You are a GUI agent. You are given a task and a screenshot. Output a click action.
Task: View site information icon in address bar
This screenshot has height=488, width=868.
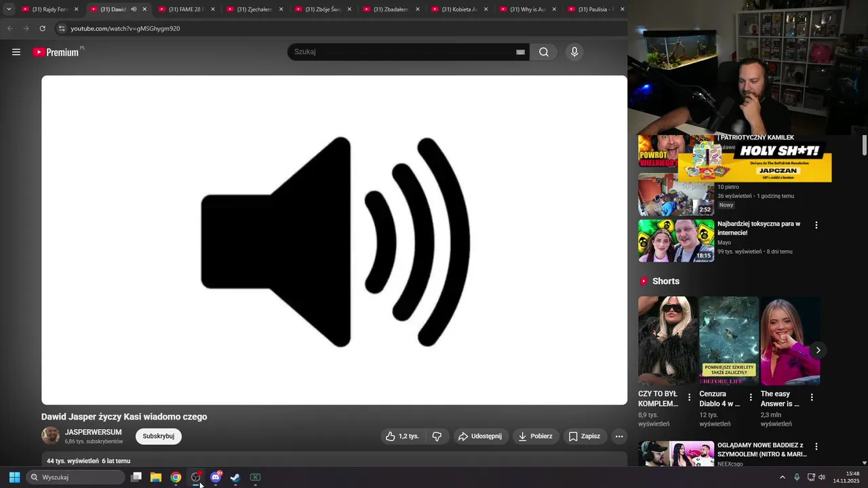tap(62, 28)
